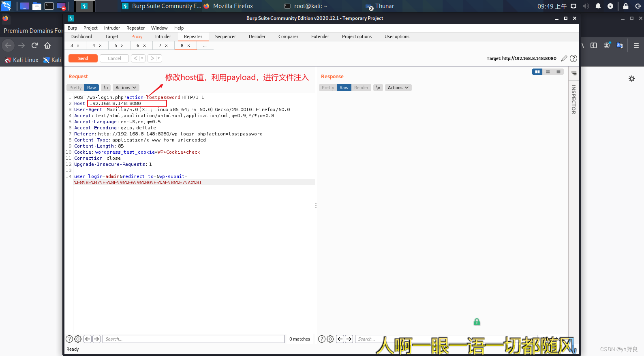Open Firefox translate extension icon
Viewport: 644px width, 356px height.
pos(620,45)
